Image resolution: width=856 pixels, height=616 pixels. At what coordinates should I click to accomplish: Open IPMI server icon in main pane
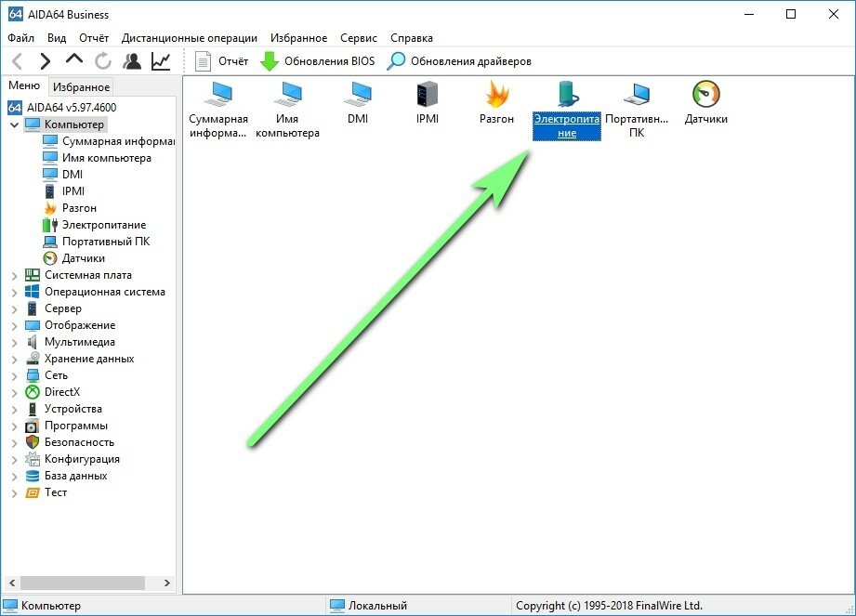pyautogui.click(x=428, y=102)
